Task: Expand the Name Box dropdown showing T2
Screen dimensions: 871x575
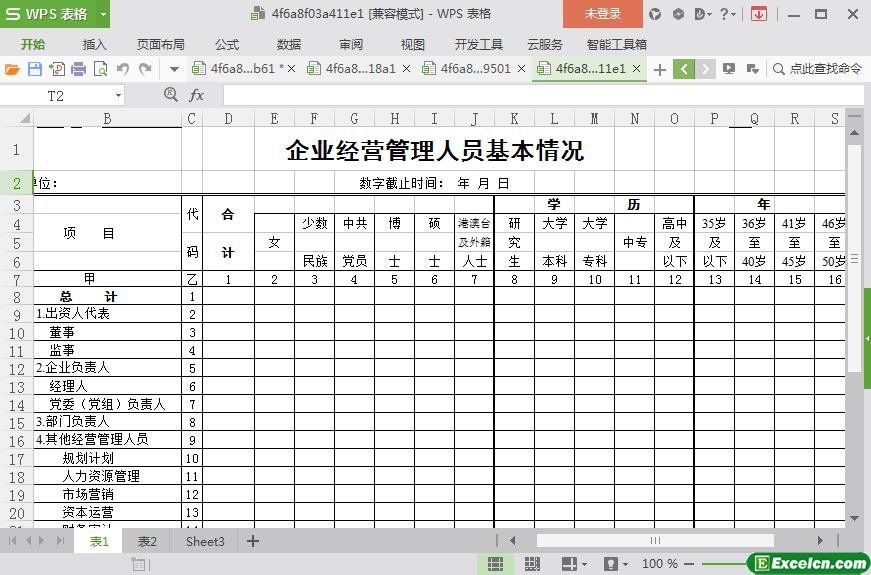Action: (118, 96)
